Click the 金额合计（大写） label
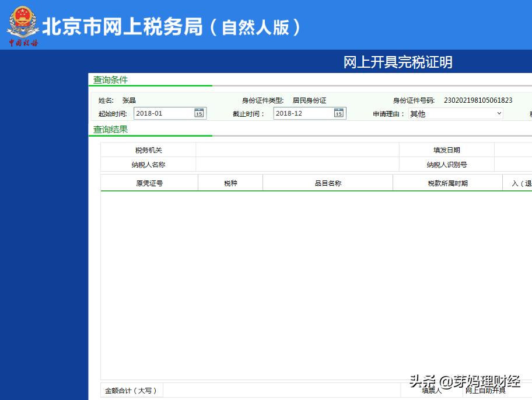Image resolution: width=532 pixels, height=400 pixels. tap(132, 390)
